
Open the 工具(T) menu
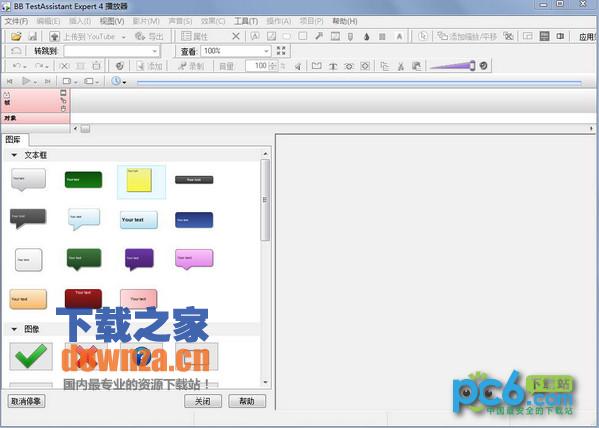pos(246,21)
